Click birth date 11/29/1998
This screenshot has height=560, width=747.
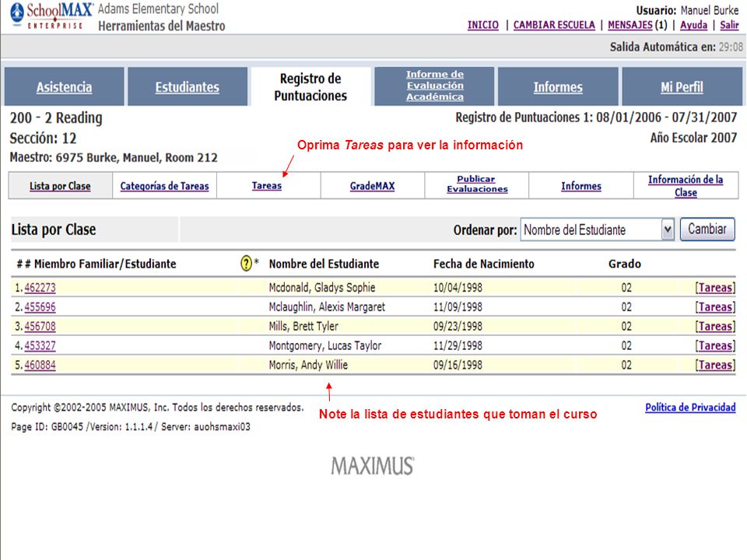coord(458,345)
